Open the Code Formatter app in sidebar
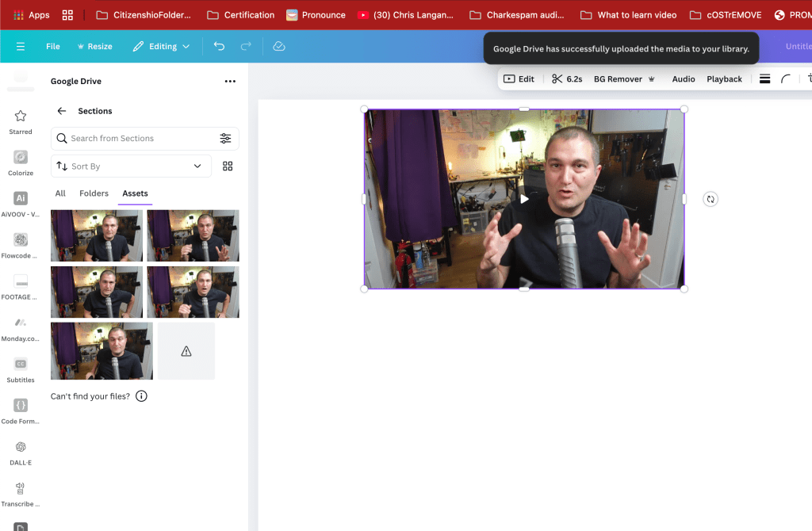Image resolution: width=812 pixels, height=531 pixels. [x=20, y=411]
